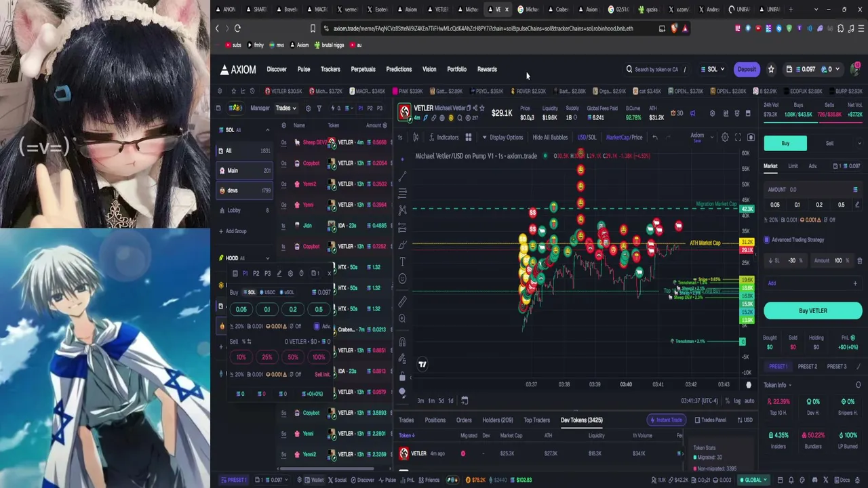Enable the magnet mode tool

[402, 342]
